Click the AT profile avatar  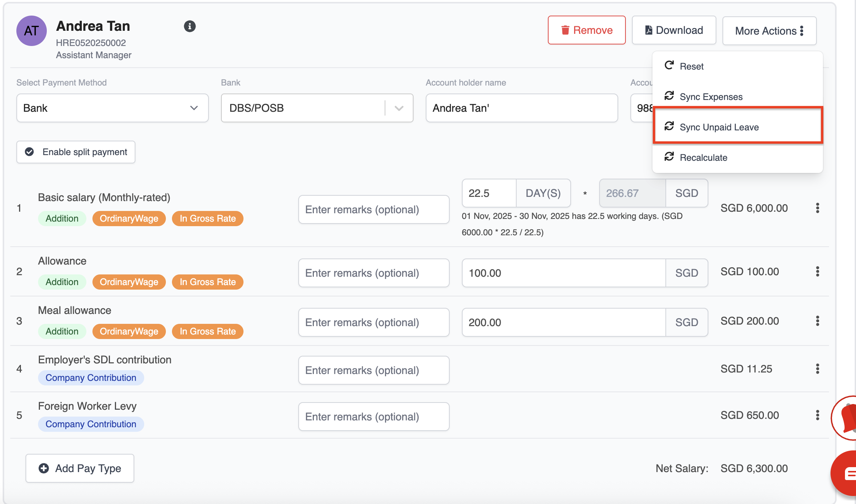point(31,31)
